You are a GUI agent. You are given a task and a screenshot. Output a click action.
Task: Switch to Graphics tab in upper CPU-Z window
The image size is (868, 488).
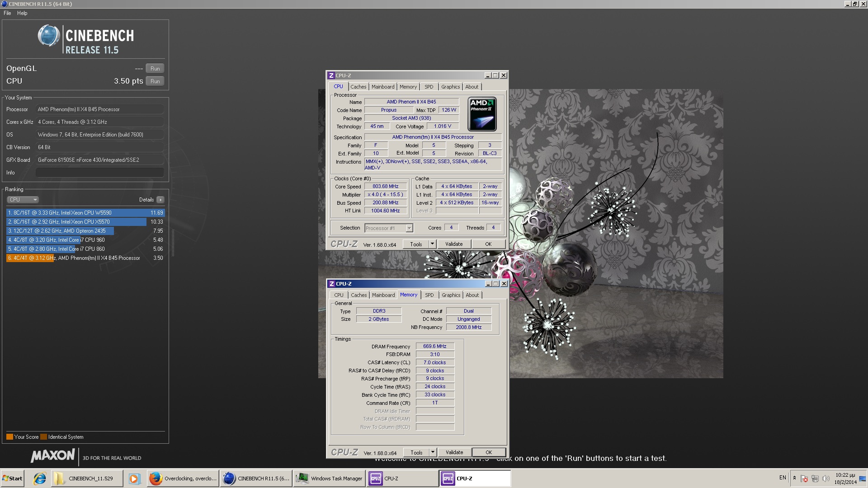(x=450, y=87)
